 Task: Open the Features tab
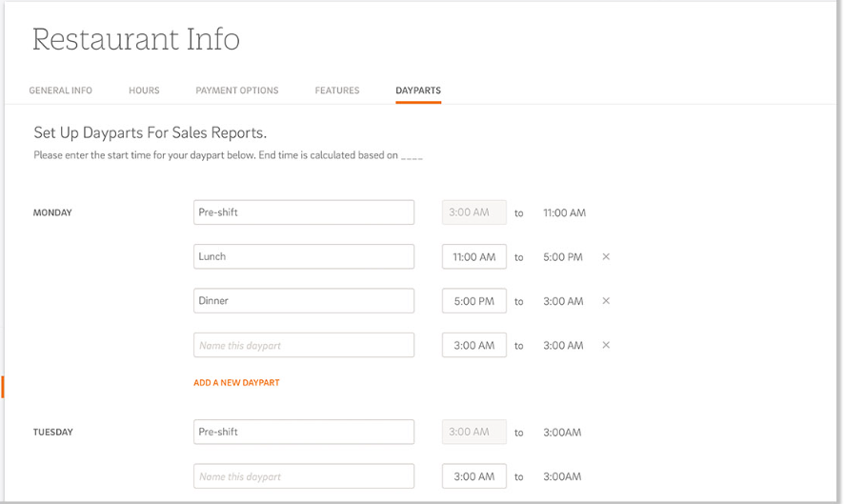point(337,91)
